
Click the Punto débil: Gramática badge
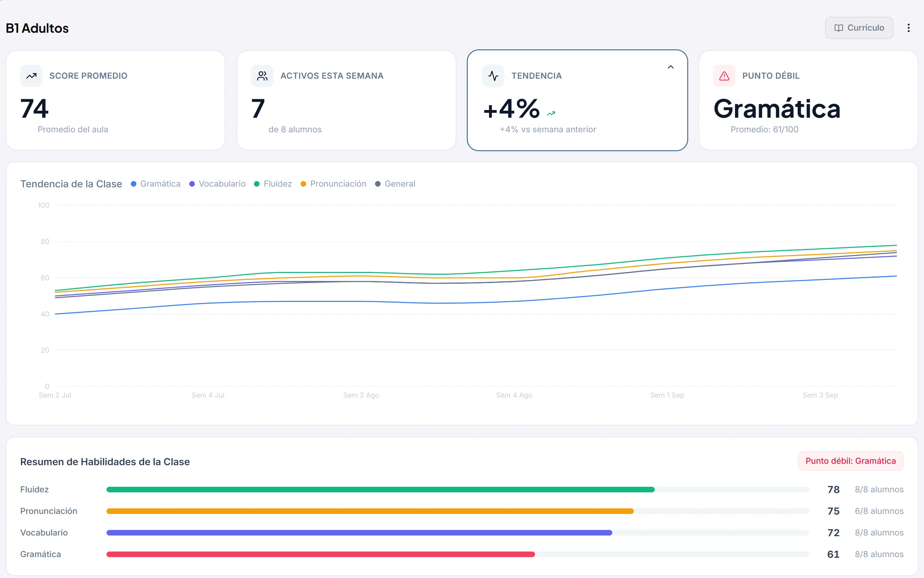click(851, 461)
